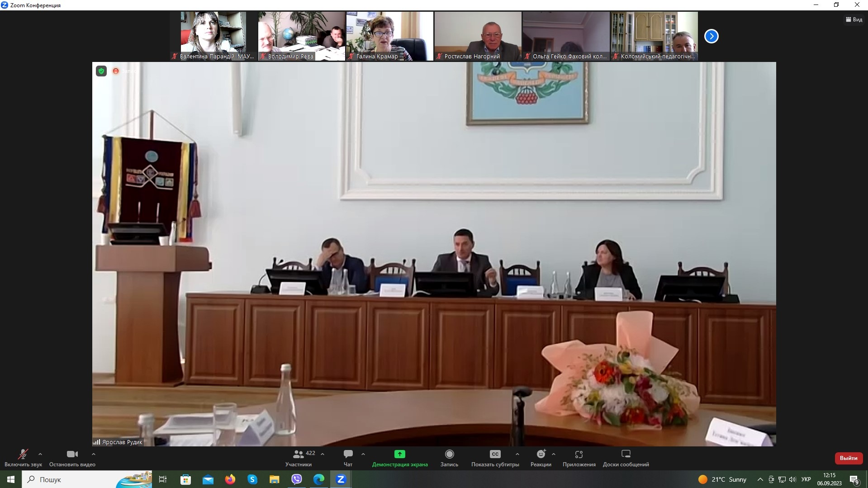Open the Participants panel icon
868x488 pixels.
[x=298, y=454]
